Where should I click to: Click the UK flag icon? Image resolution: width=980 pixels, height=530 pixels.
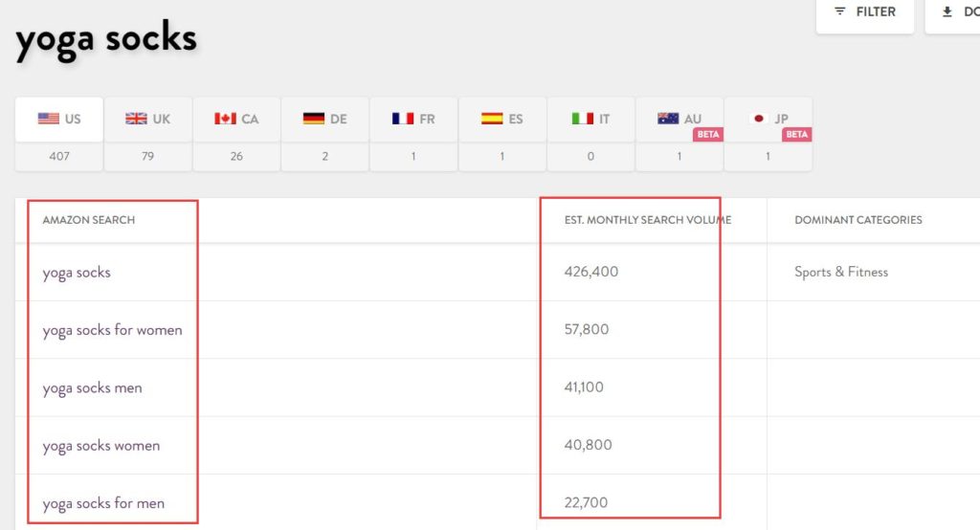[136, 118]
